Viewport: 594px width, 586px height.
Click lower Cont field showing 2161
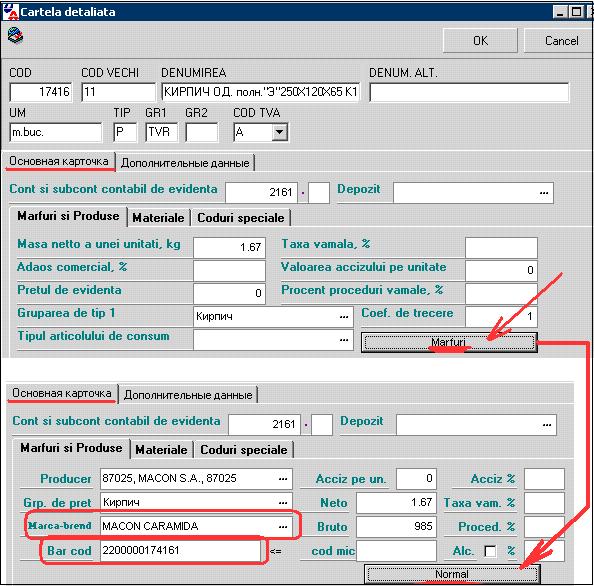264,424
